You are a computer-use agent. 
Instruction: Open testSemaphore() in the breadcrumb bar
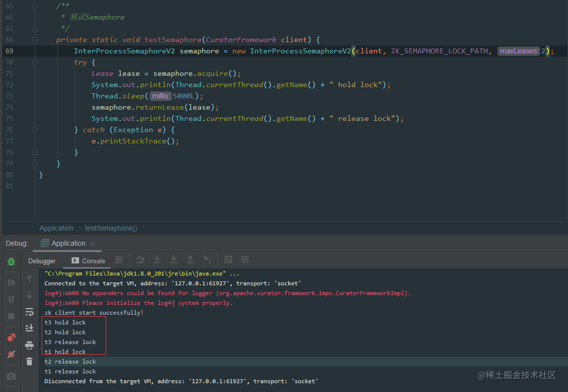(111, 228)
